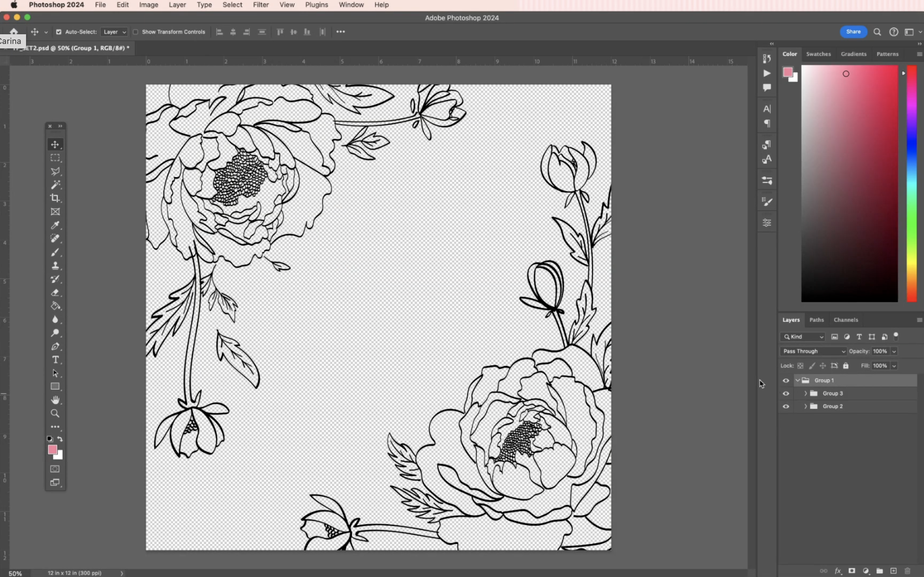This screenshot has height=577, width=924.
Task: Switch to the Paths tab
Action: pyautogui.click(x=816, y=320)
